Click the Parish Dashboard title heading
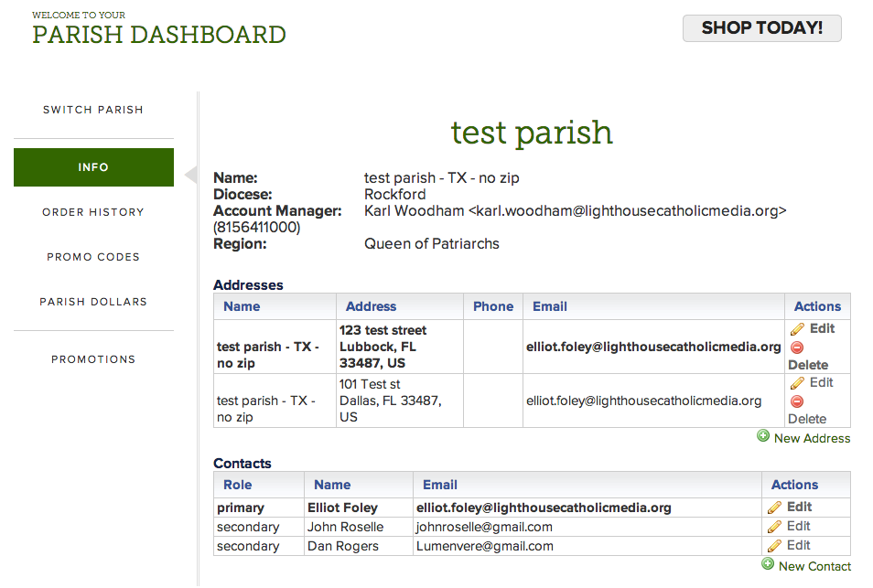 (x=159, y=35)
